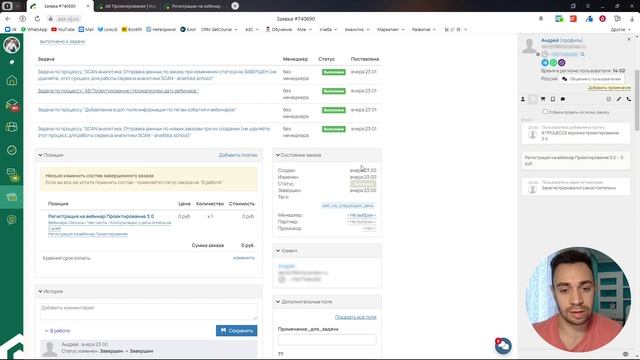This screenshot has width=640, height=360.
Task: Click the account avatar atop the sidebar
Action: click(11, 44)
